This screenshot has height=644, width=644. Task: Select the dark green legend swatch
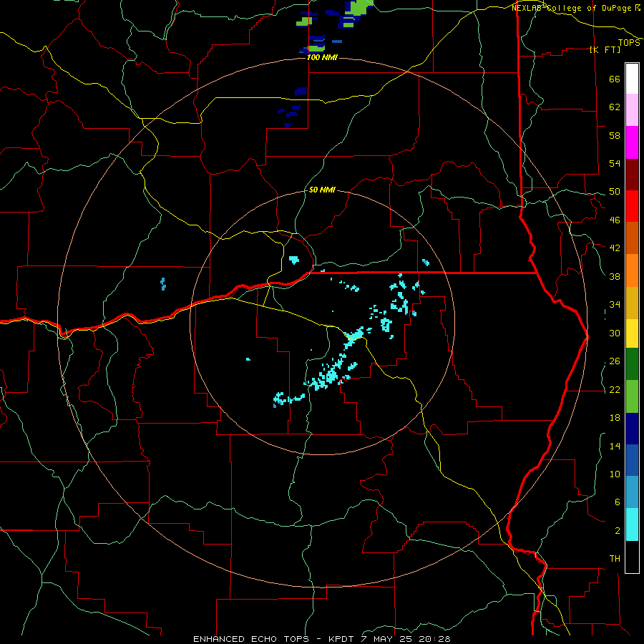[632, 364]
